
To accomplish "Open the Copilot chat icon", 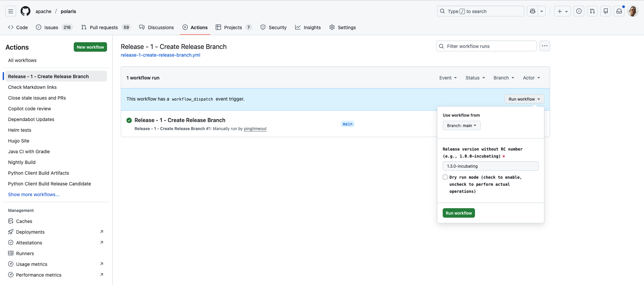I will click(x=532, y=11).
